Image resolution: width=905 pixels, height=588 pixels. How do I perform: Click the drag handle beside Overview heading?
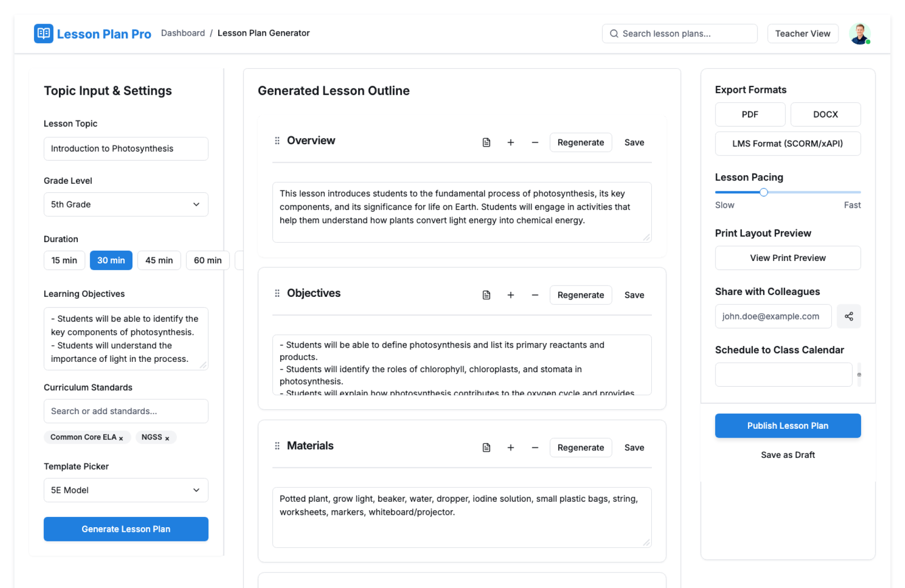click(277, 141)
